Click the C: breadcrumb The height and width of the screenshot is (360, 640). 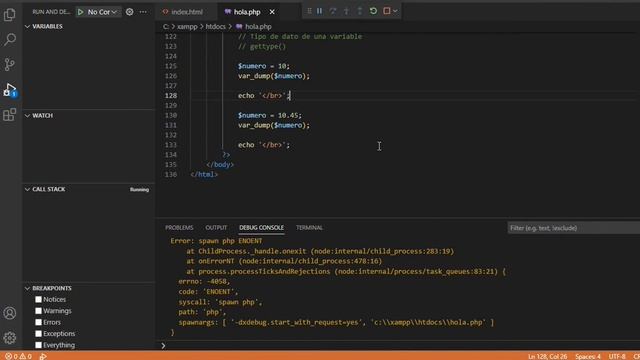166,27
